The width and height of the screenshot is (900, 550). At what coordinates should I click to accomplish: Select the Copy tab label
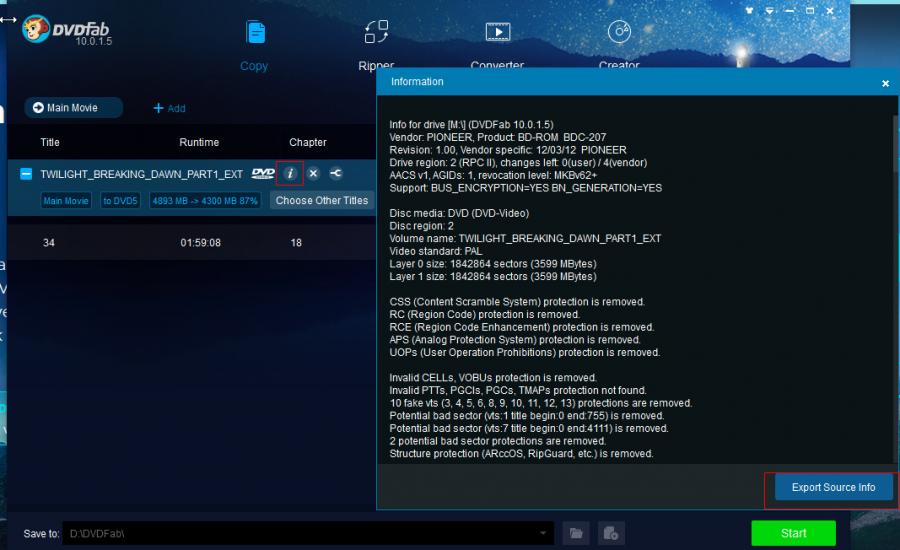[x=254, y=65]
